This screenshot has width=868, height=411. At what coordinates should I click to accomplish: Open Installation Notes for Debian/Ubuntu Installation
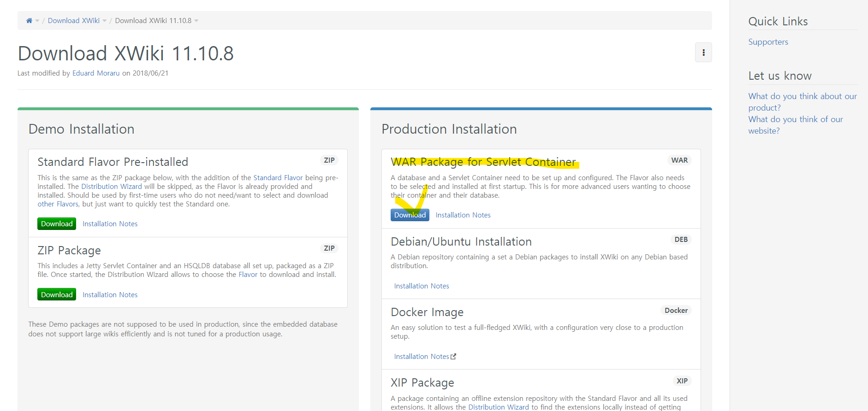[x=422, y=286]
